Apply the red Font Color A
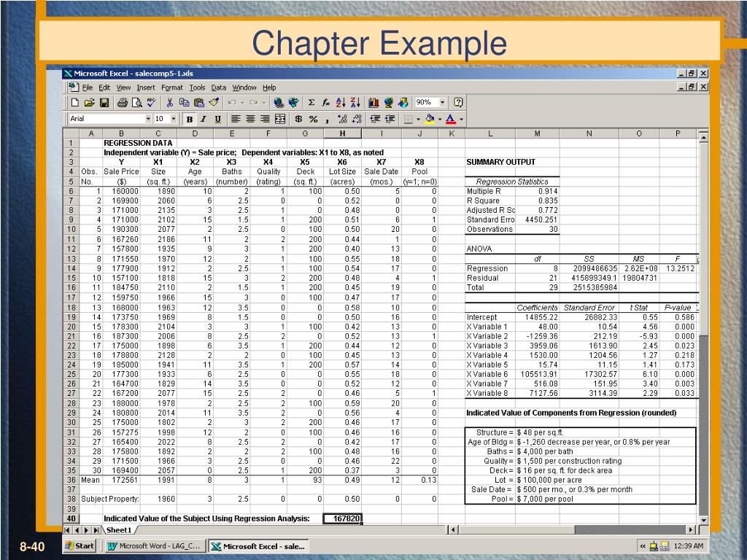Image resolution: width=747 pixels, height=560 pixels. point(451,119)
